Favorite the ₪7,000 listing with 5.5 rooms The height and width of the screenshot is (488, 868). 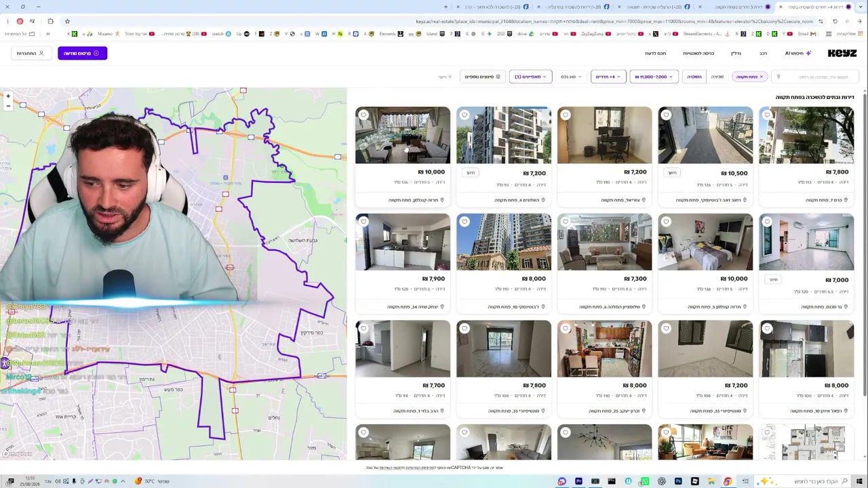pos(767,222)
